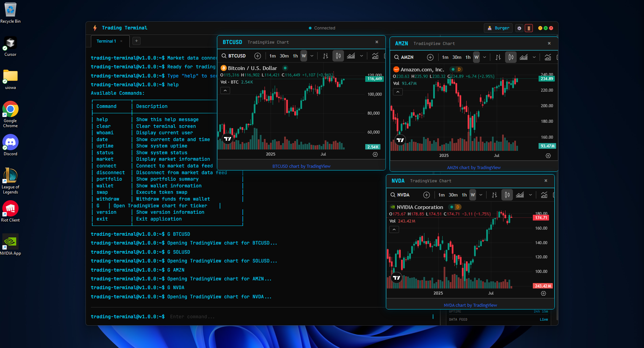Close the BTCUSD TradingView chart panel

click(x=377, y=42)
